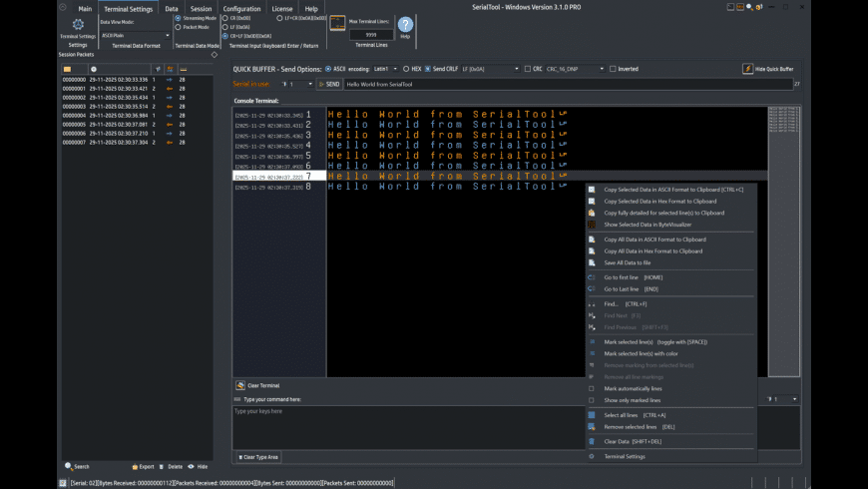Click the clock column icon in Session Packets
Screen dimensions: 868x489
[94, 69]
